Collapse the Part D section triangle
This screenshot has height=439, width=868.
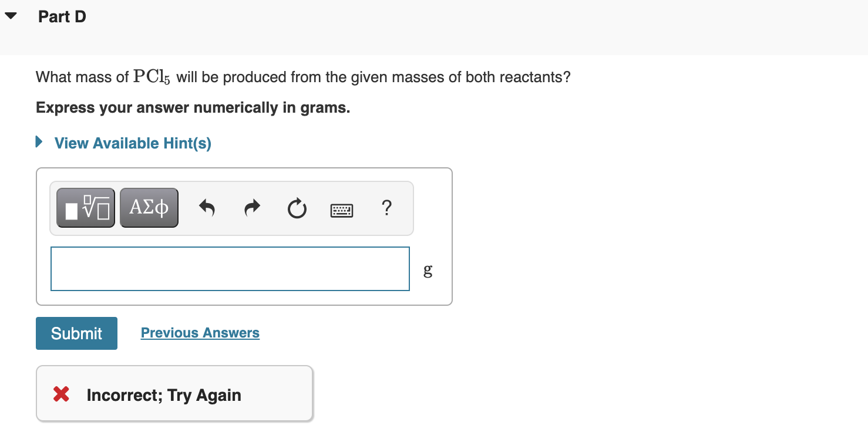(x=11, y=15)
